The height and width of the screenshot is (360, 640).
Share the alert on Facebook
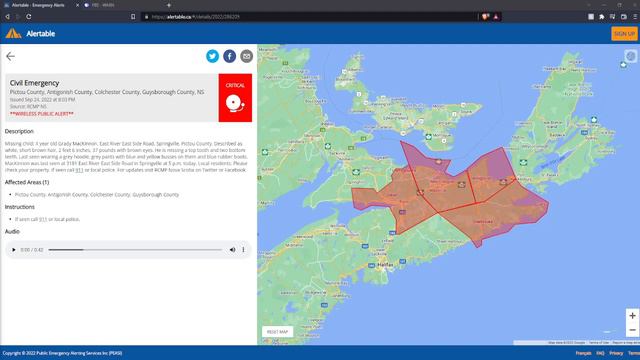point(229,56)
